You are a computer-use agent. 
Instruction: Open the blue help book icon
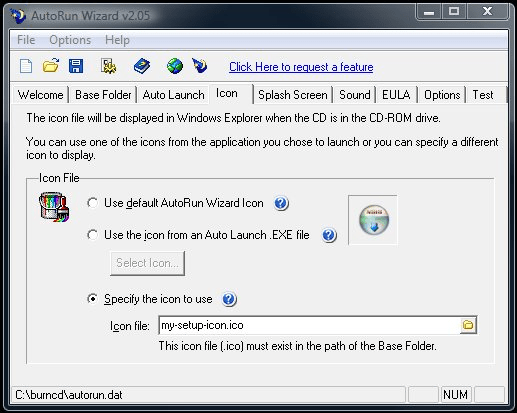[142, 66]
